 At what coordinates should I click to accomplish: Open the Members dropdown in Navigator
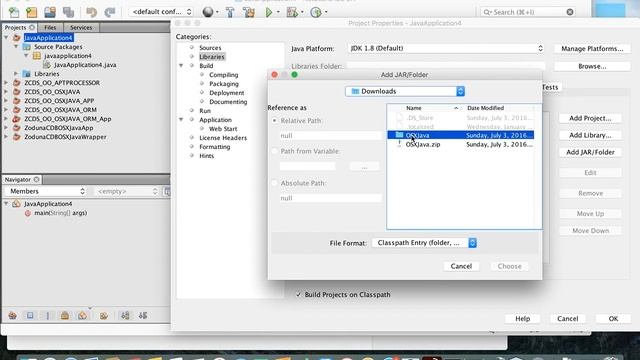coord(46,191)
